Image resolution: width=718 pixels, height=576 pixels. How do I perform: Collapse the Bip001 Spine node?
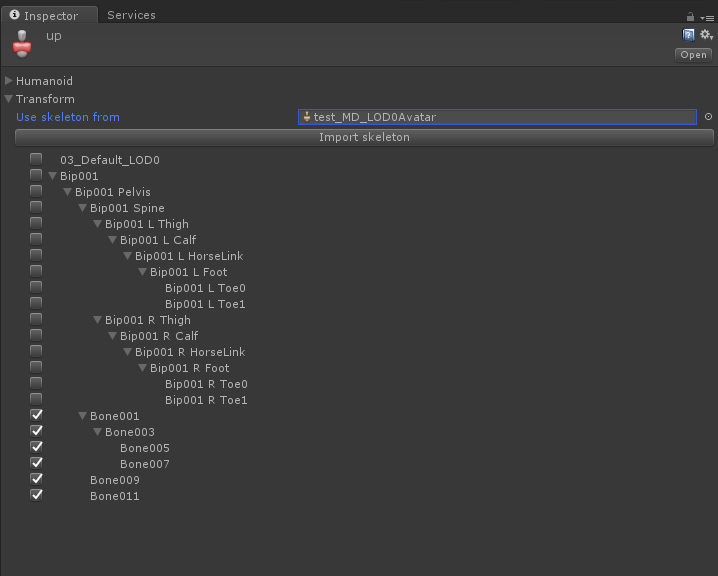pos(82,208)
